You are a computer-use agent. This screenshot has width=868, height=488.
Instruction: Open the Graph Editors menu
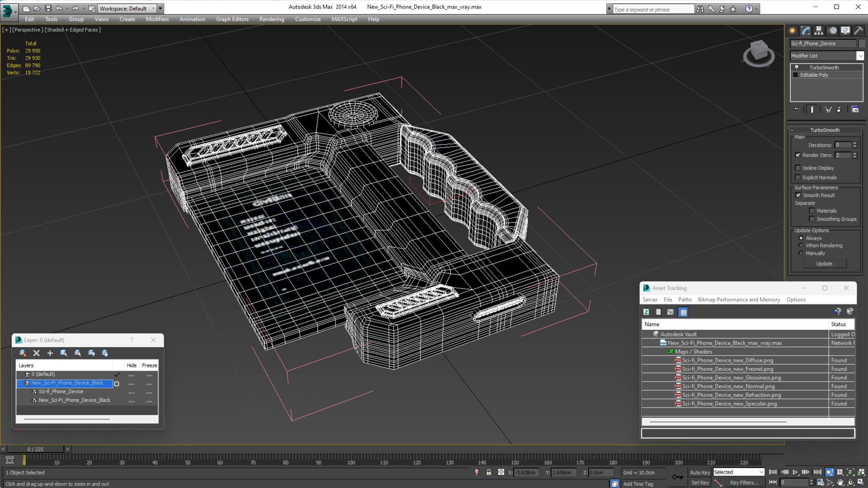point(232,19)
